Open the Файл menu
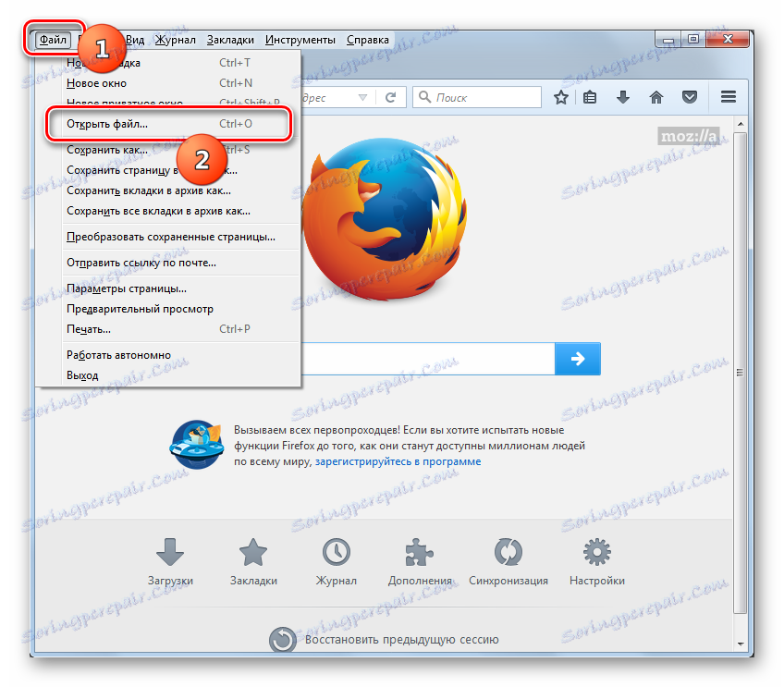 pyautogui.click(x=53, y=40)
